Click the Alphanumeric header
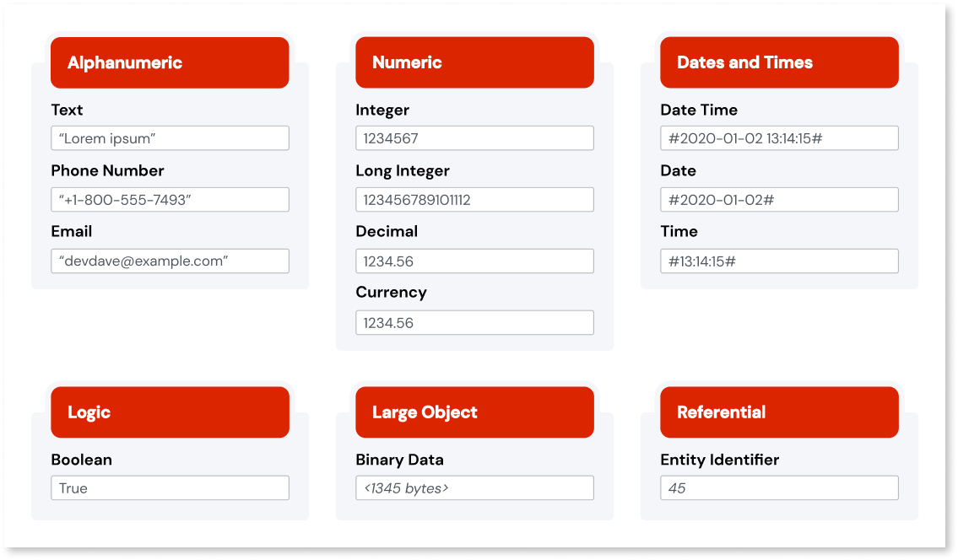 (169, 62)
